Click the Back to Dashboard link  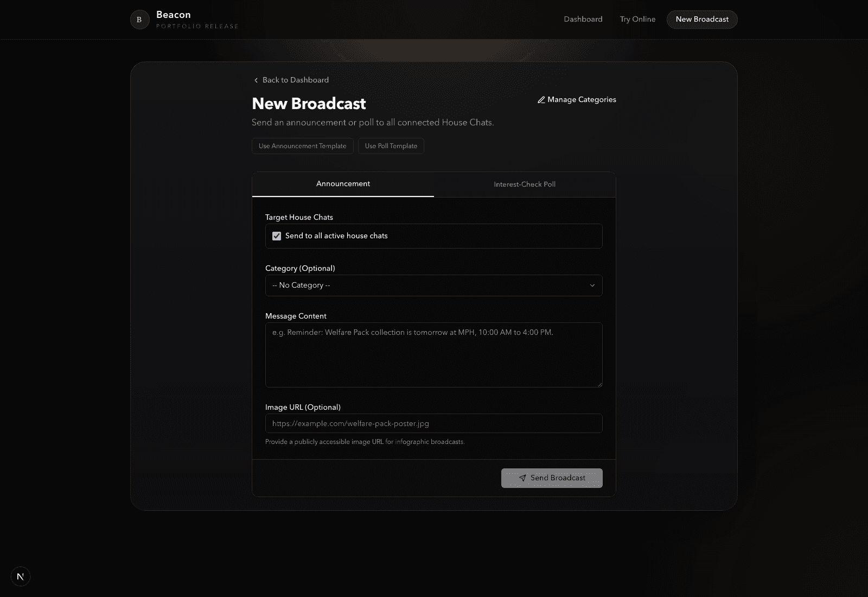pyautogui.click(x=296, y=80)
